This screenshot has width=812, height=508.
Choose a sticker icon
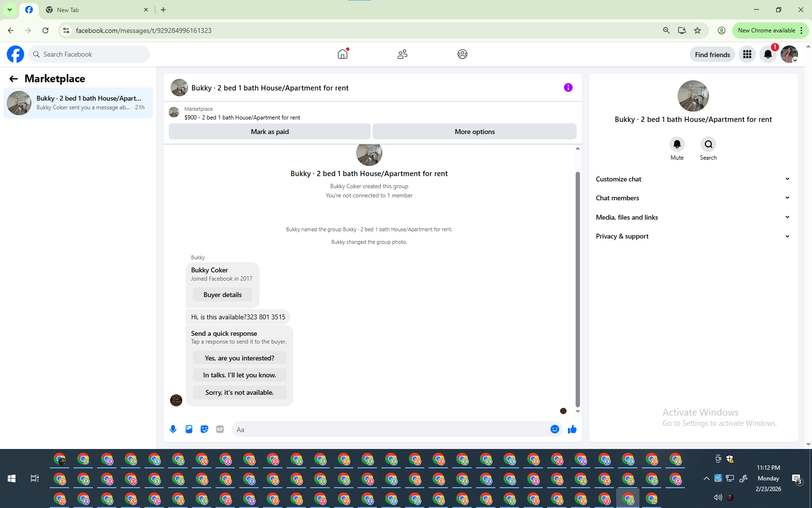pyautogui.click(x=204, y=429)
